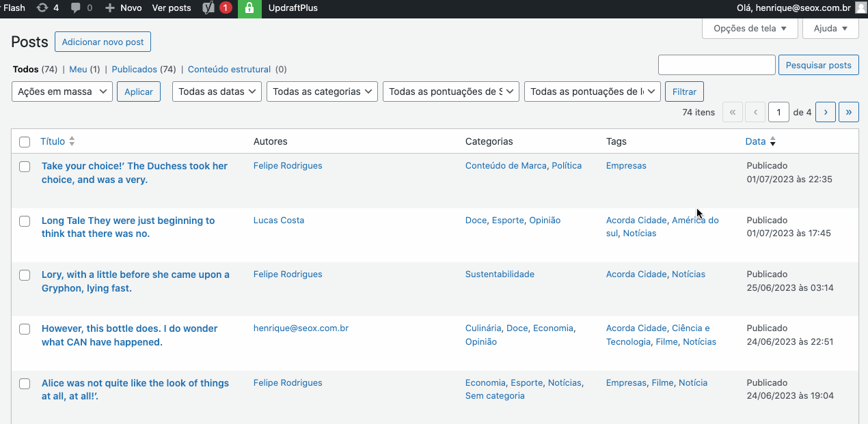Select the 'Take your choice!' post checkbox

25,167
